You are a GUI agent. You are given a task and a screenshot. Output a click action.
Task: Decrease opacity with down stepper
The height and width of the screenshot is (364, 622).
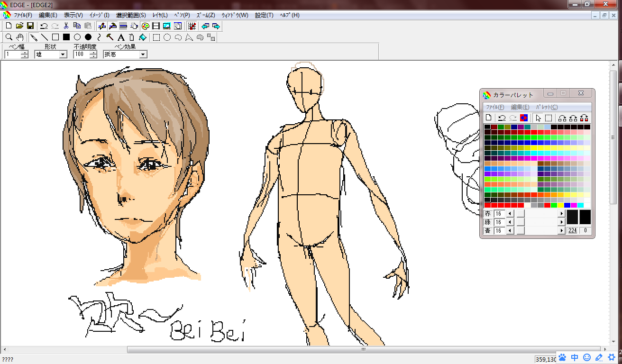click(x=93, y=56)
